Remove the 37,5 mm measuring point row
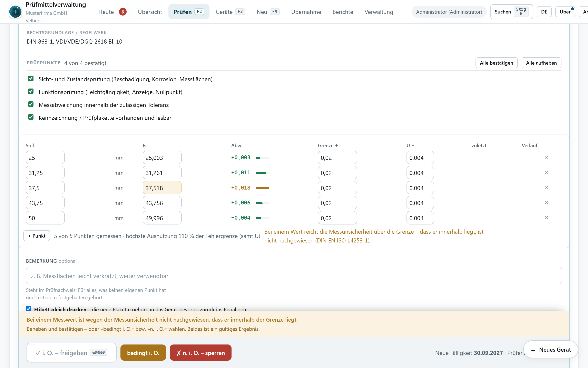The height and width of the screenshot is (368, 588). [546, 187]
